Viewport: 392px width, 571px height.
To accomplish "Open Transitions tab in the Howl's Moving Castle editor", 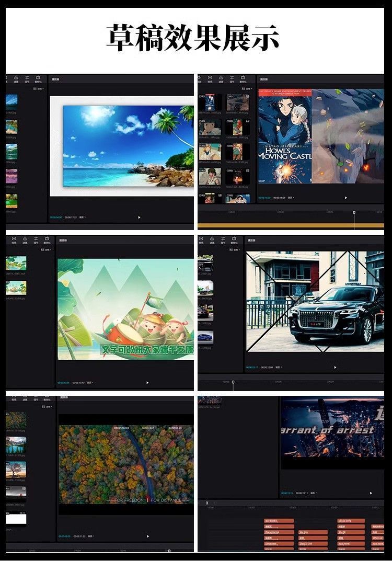I will pyautogui.click(x=210, y=79).
